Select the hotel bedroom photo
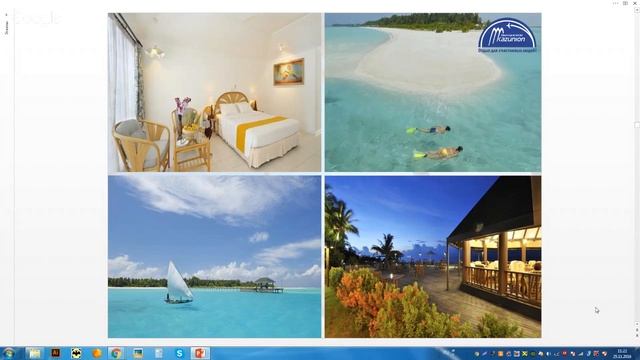Image resolution: width=640 pixels, height=360 pixels. click(x=214, y=92)
